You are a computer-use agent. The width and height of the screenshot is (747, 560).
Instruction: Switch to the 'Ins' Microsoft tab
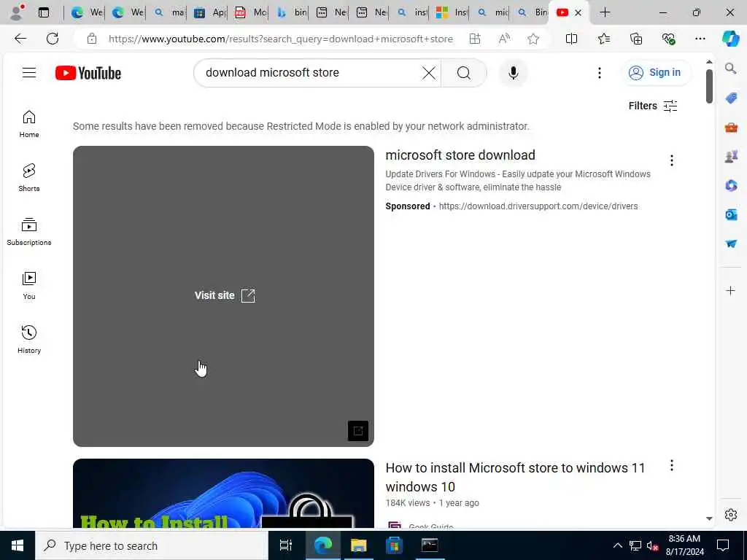point(451,12)
